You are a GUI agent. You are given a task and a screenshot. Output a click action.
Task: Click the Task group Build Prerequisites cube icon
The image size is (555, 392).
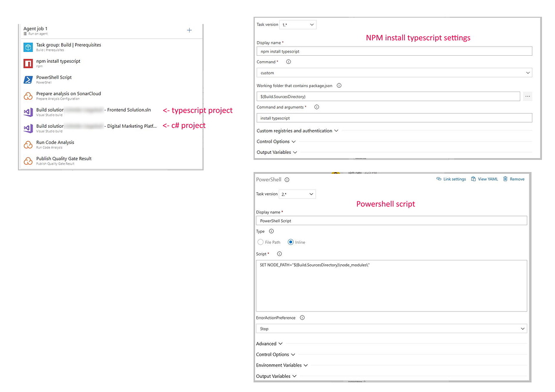28,47
